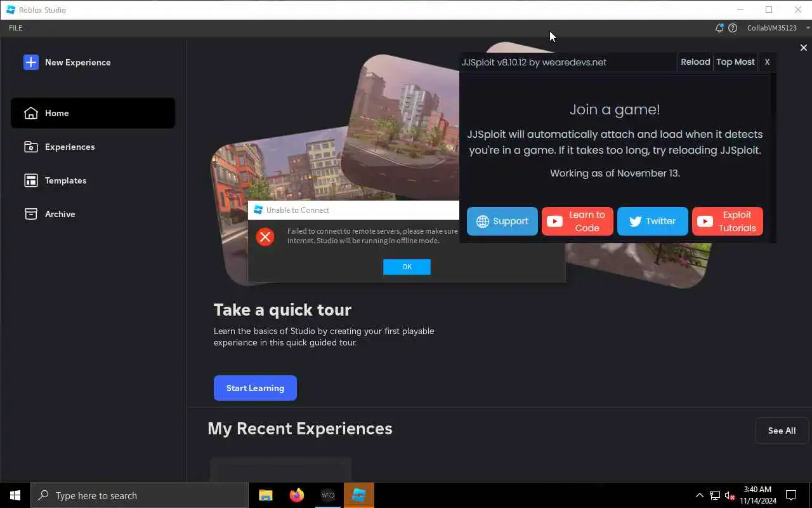
Task: Open the Archive section in sidebar
Action: (93, 214)
